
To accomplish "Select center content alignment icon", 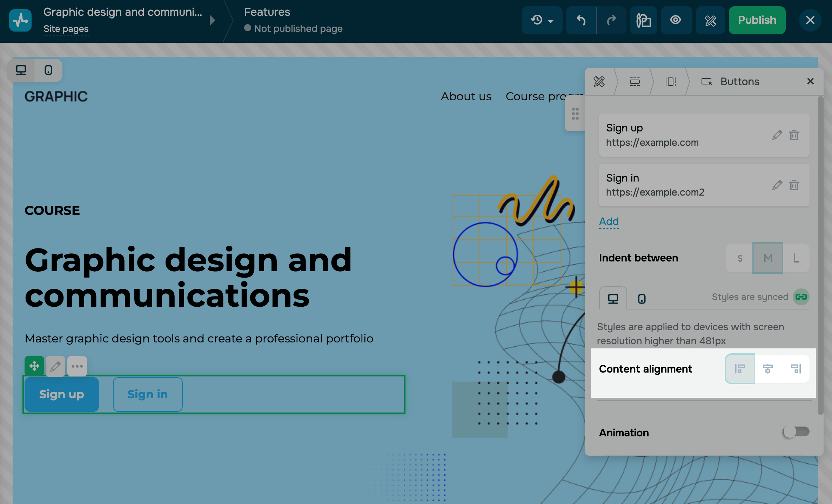I will (x=768, y=369).
